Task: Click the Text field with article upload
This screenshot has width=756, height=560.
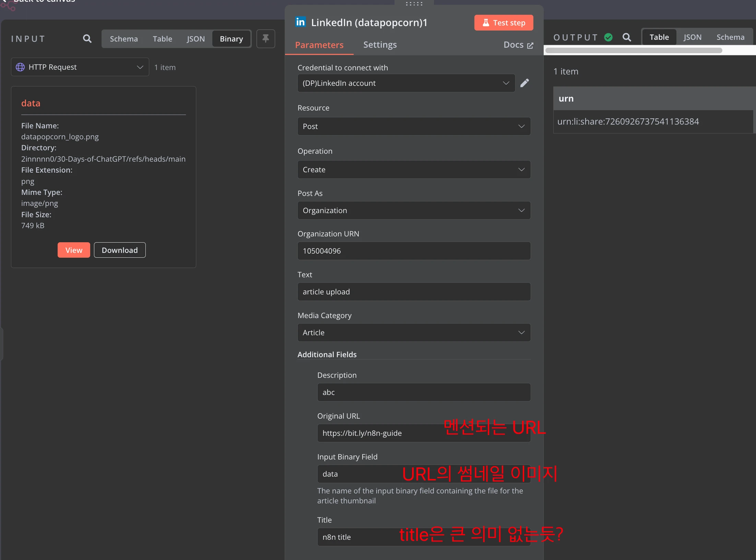Action: coord(414,292)
